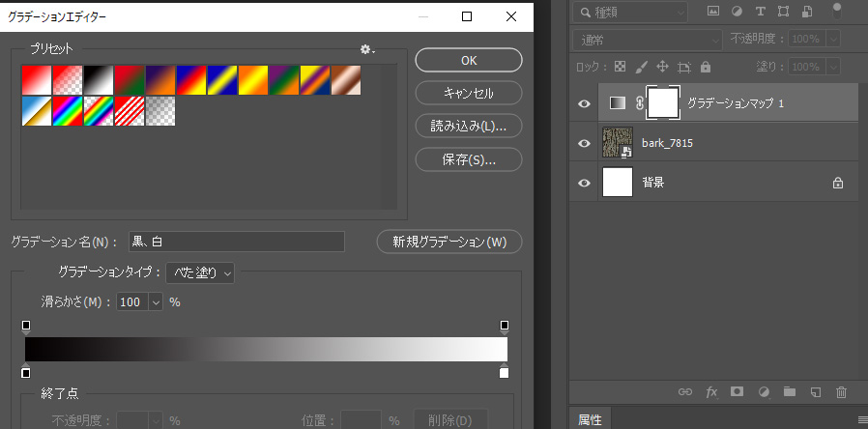The height and width of the screenshot is (429, 868).
Task: Expand the 滑らかさ value dropdown
Action: [x=156, y=302]
